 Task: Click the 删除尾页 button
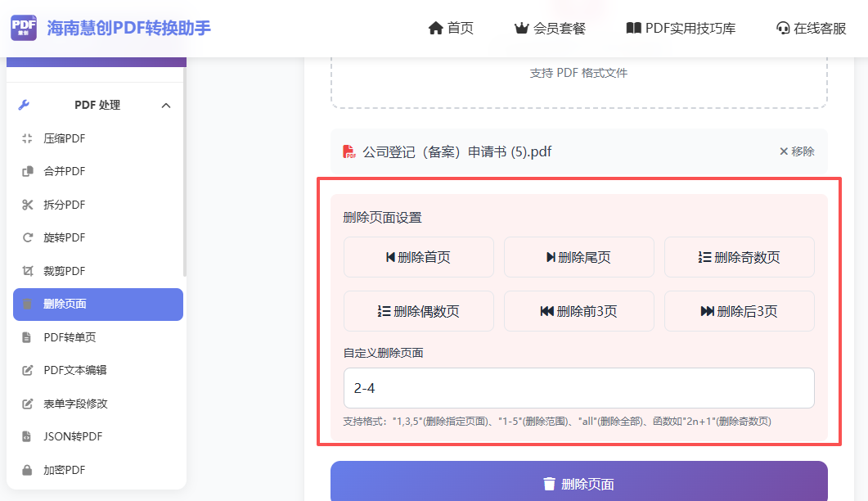click(x=579, y=257)
